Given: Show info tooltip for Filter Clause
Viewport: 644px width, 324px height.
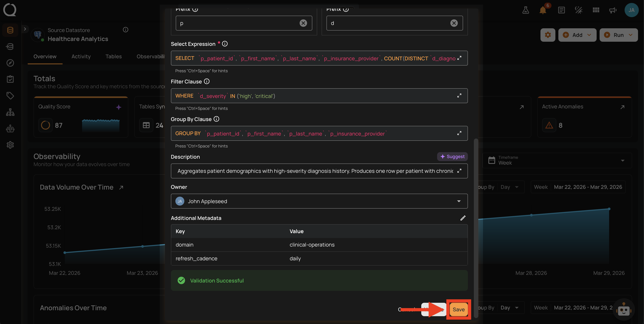Looking at the screenshot, I should click(x=207, y=81).
